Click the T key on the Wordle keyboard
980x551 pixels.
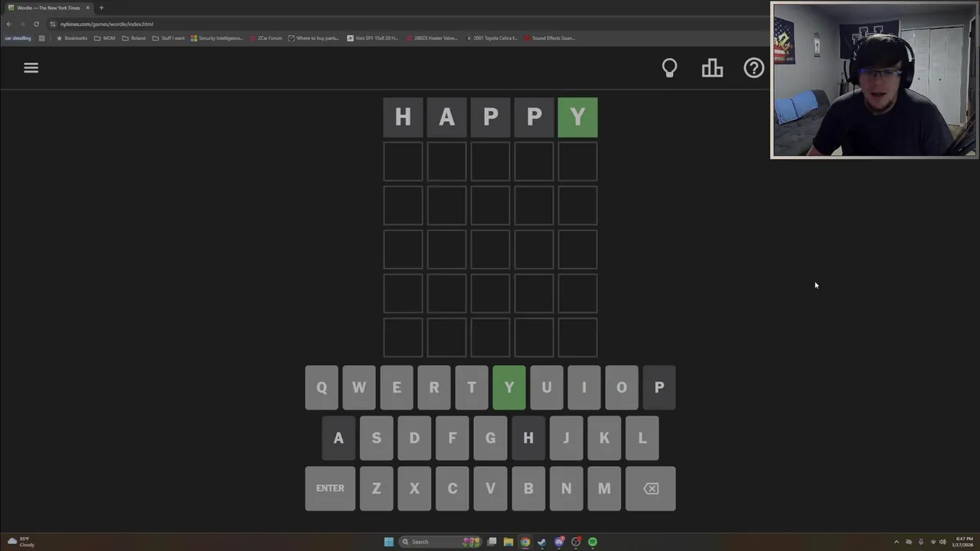[472, 387]
